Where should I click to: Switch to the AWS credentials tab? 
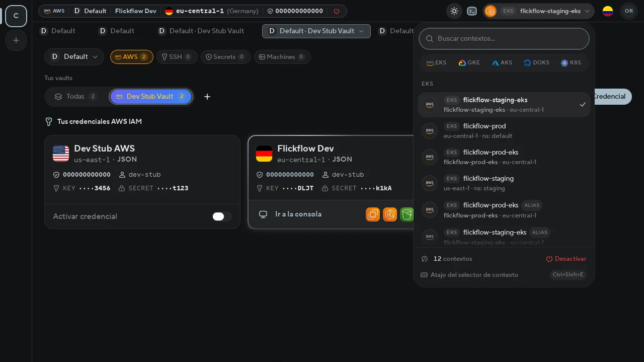point(132,57)
